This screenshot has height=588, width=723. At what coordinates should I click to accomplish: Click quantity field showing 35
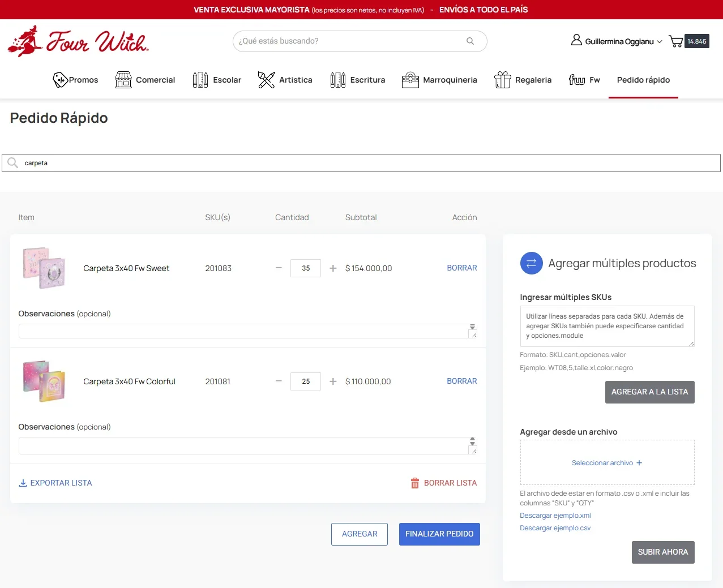306,268
